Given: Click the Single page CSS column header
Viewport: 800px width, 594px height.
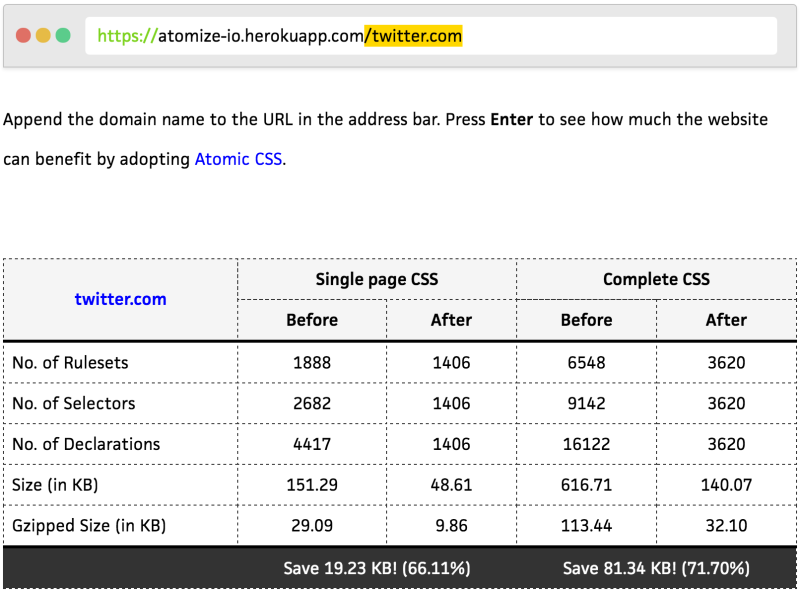Looking at the screenshot, I should click(377, 279).
